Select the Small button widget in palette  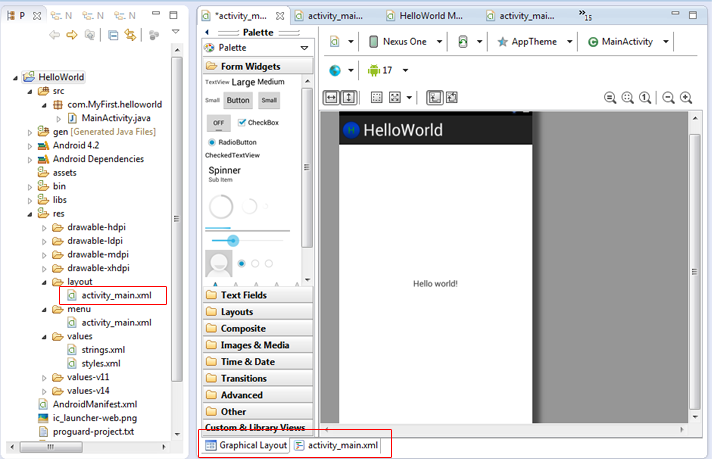point(269,100)
